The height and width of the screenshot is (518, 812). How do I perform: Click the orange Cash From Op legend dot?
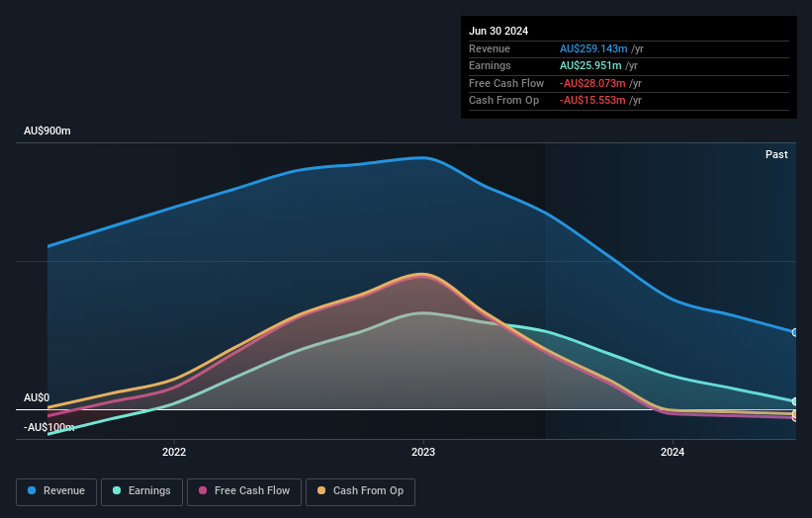pos(321,490)
